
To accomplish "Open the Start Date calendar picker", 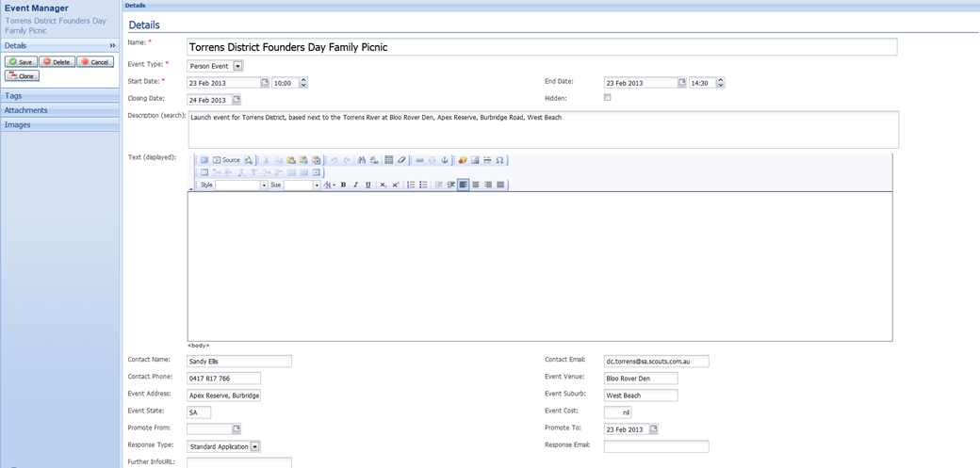I will coord(265,83).
